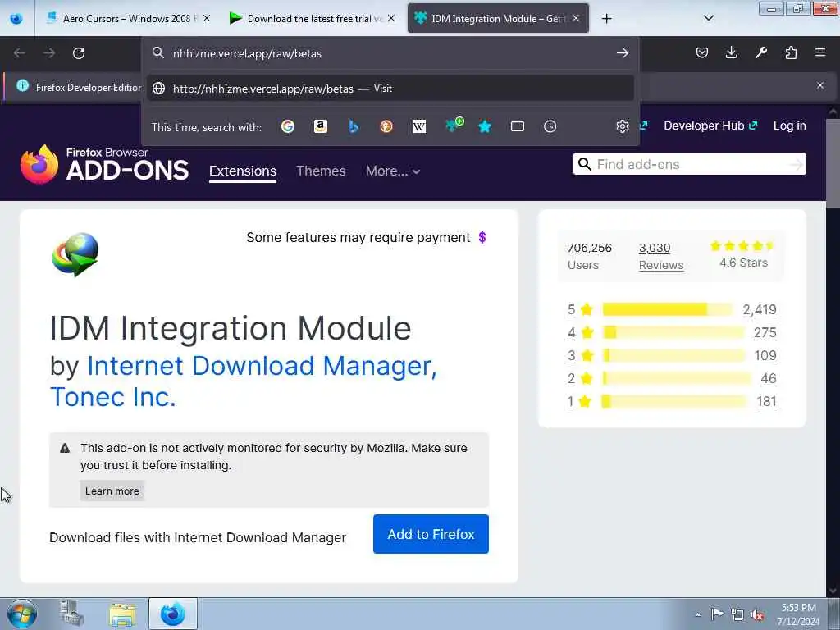This screenshot has width=840, height=630.
Task: List all tabs dropdown arrow
Action: [708, 18]
